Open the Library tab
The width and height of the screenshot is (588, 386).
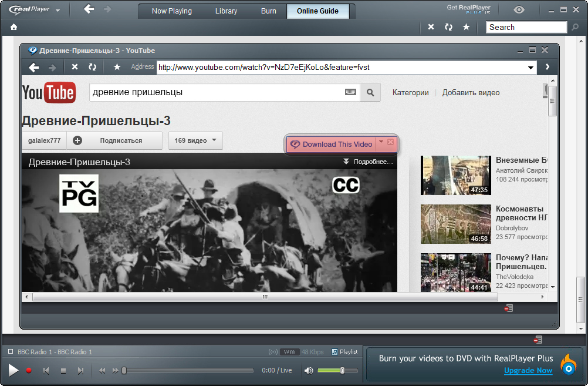click(226, 11)
